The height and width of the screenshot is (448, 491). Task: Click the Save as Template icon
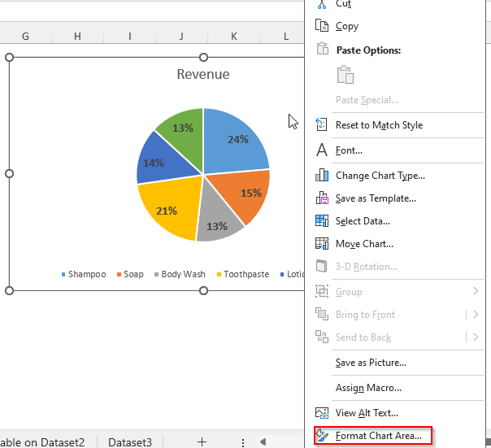(322, 198)
